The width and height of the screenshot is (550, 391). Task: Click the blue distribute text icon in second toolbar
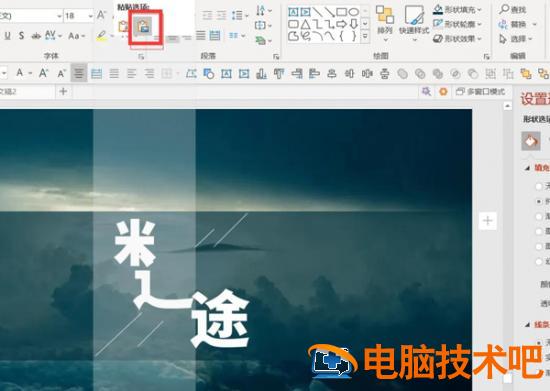[x=96, y=73]
